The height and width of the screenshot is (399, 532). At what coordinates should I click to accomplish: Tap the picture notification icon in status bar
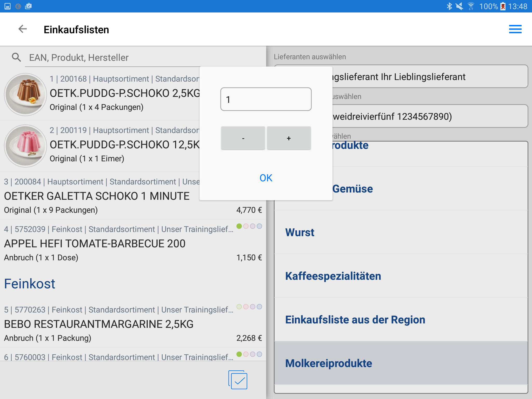8,6
